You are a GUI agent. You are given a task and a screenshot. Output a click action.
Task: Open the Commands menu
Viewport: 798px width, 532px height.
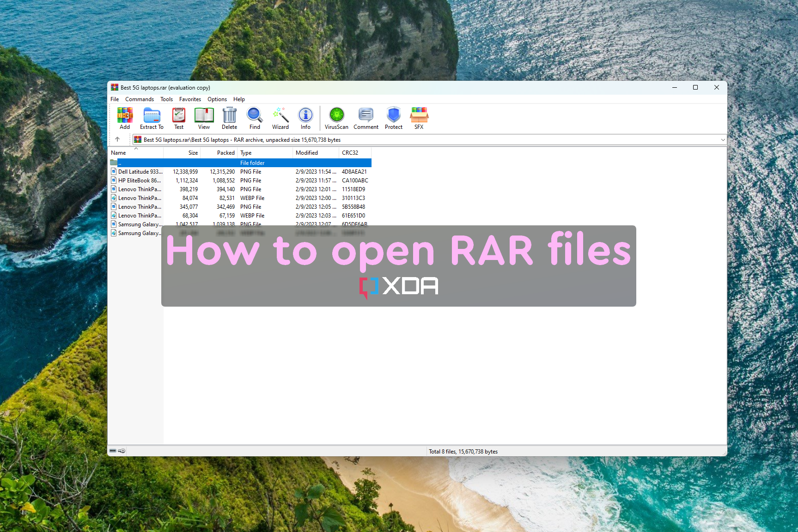coord(139,99)
